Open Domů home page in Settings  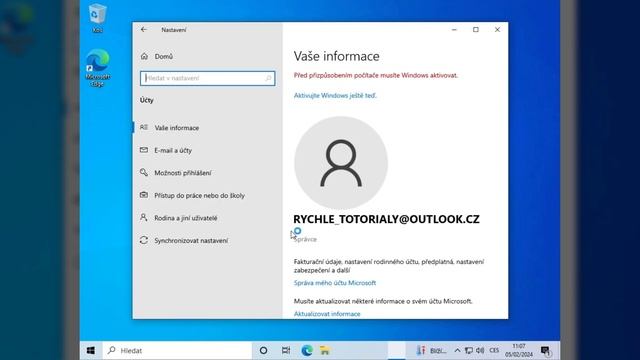click(x=157, y=56)
